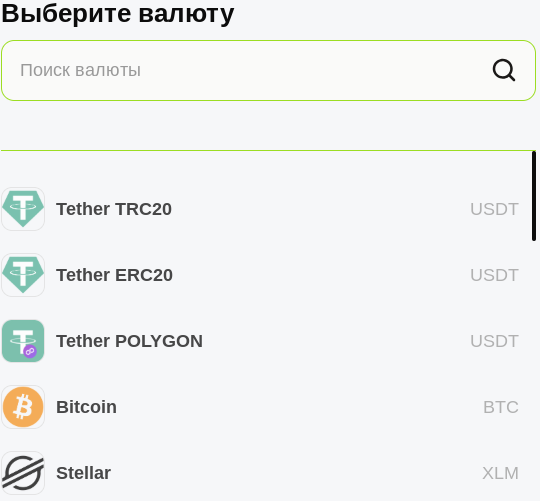The height and width of the screenshot is (501, 540).
Task: Choose the Tether POLYGON logo icon
Action: pos(23,341)
